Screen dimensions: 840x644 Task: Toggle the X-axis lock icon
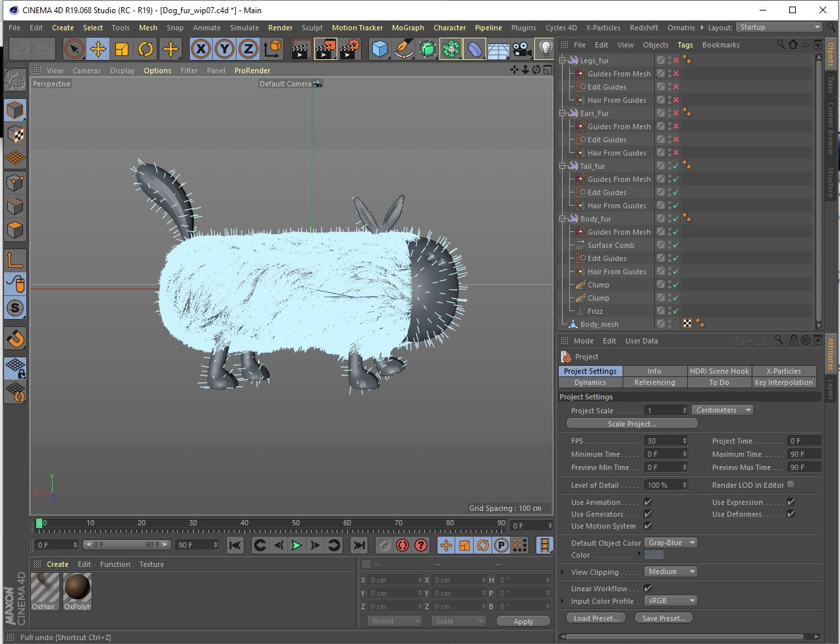201,49
